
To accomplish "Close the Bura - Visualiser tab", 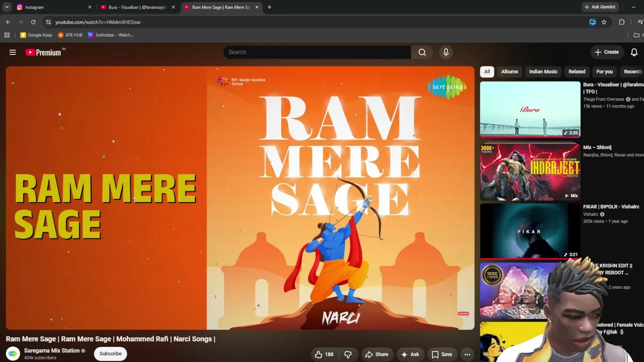I will pos(173,7).
